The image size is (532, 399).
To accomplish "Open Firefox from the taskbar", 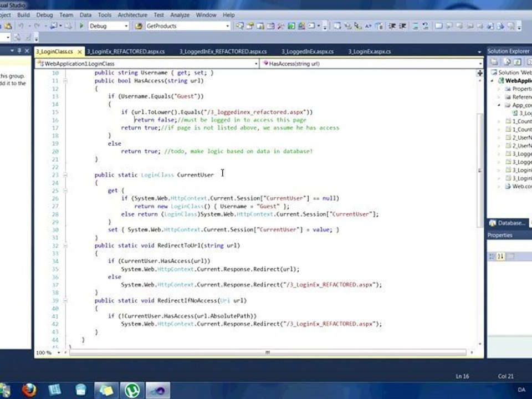I will tap(29, 390).
